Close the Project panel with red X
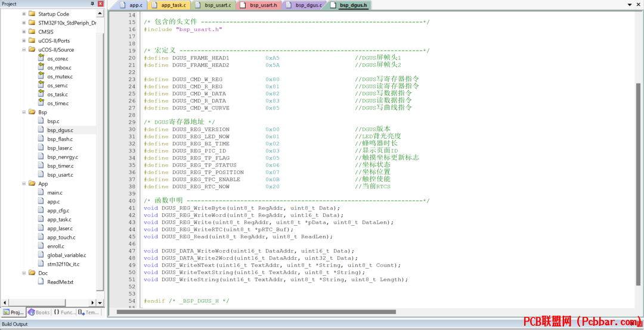Viewport: 644px width, 330px height. click(x=101, y=4)
